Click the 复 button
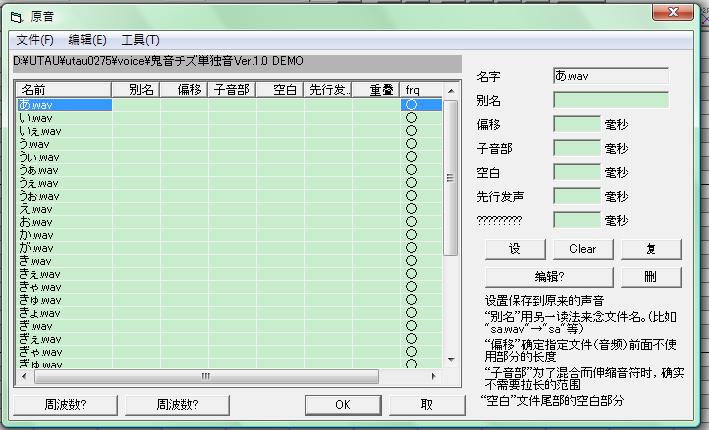This screenshot has width=709, height=430. pyautogui.click(x=651, y=249)
